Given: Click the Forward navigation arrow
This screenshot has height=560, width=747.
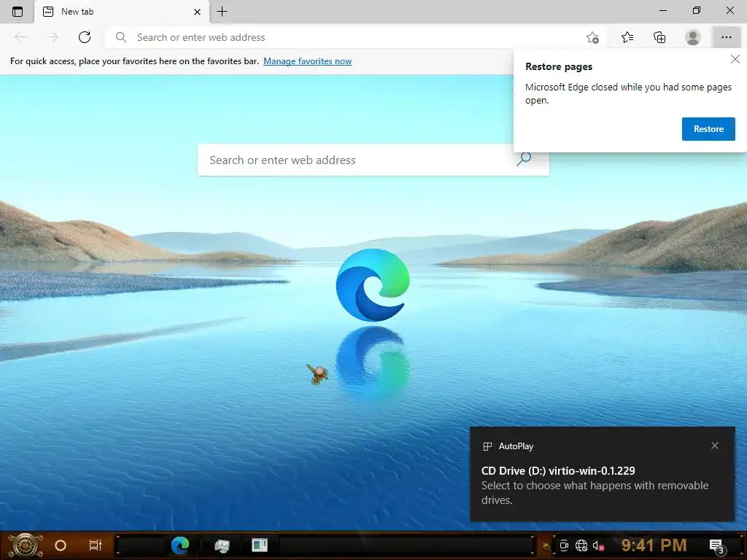Looking at the screenshot, I should [x=53, y=37].
